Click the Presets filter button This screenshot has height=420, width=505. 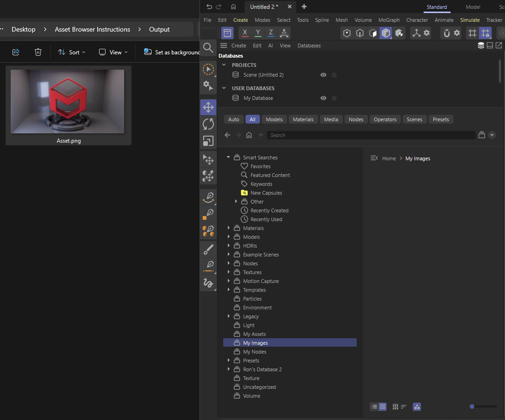click(440, 119)
